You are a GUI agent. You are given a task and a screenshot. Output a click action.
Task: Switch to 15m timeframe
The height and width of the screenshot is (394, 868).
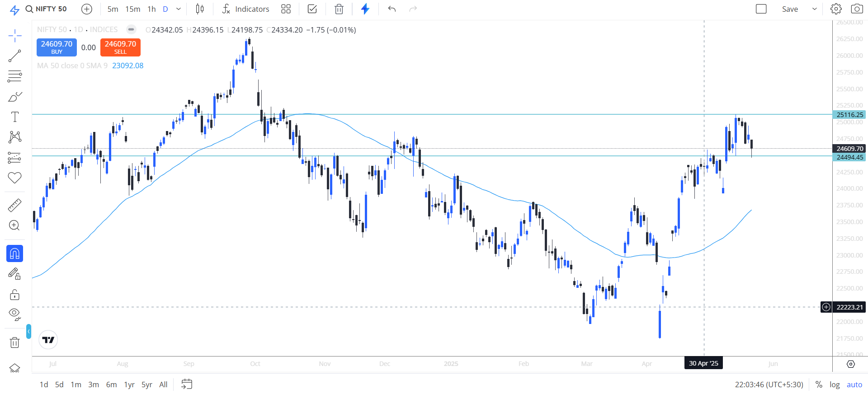pos(133,9)
